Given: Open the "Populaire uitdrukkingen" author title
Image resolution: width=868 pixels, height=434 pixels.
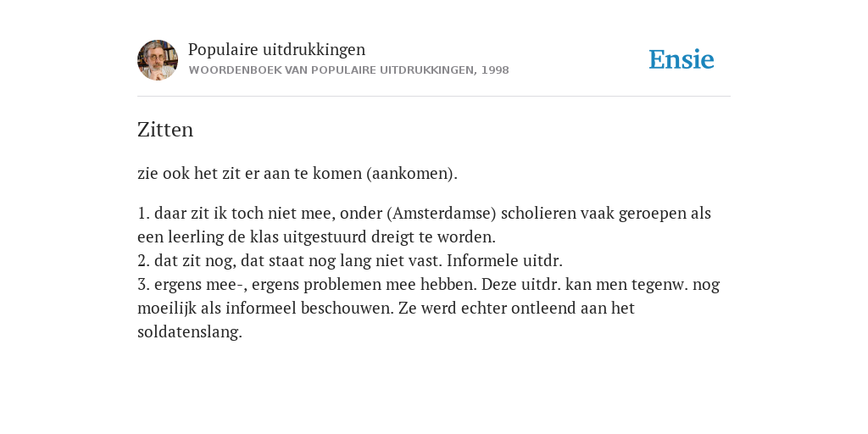Looking at the screenshot, I should click(277, 49).
